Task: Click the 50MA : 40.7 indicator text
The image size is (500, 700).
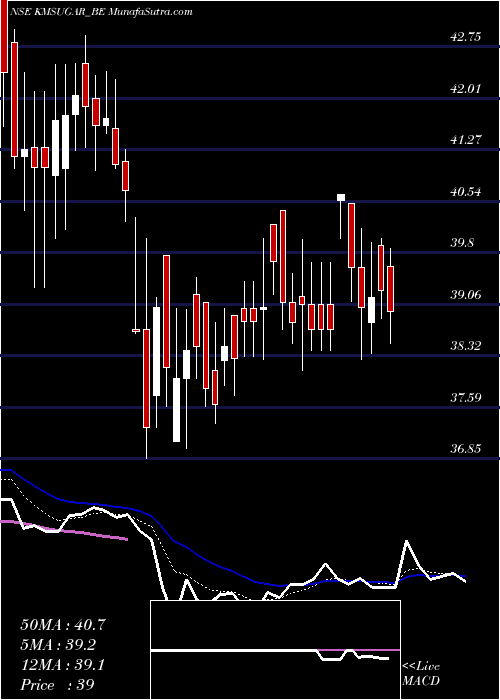Action: pyautogui.click(x=62, y=625)
